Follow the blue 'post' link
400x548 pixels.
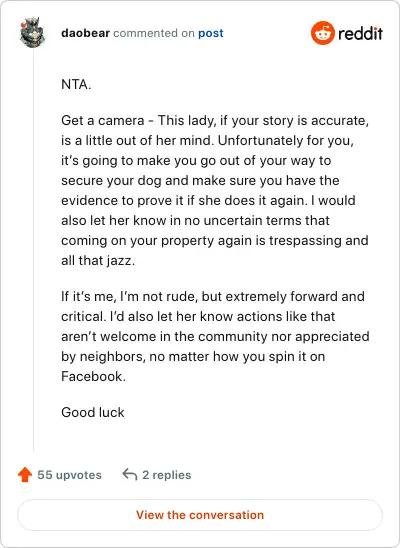pos(211,34)
